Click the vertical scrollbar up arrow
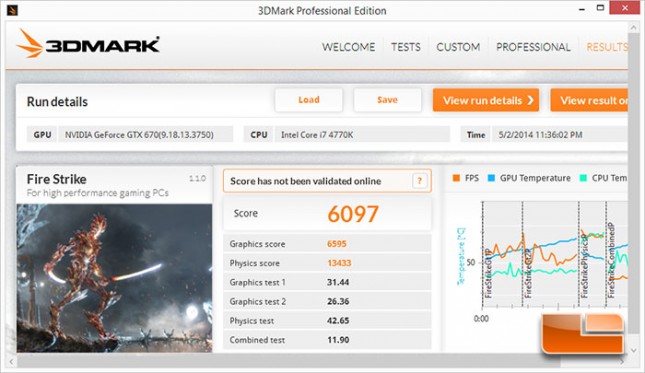The image size is (645, 373). click(x=633, y=28)
